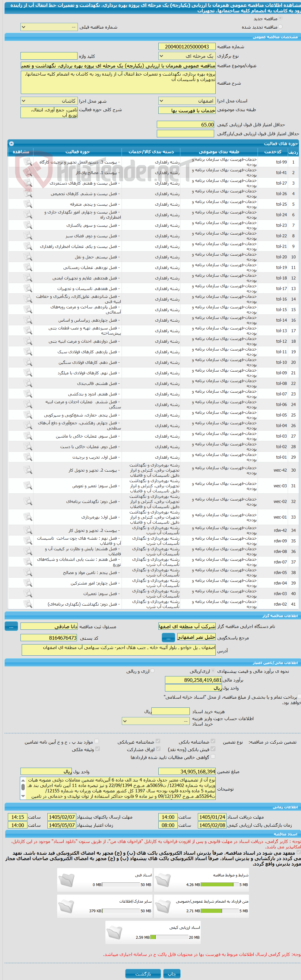Toggle the اوراق مشارکت checkbox
Screen dimensions: 301x980
tap(158, 749)
